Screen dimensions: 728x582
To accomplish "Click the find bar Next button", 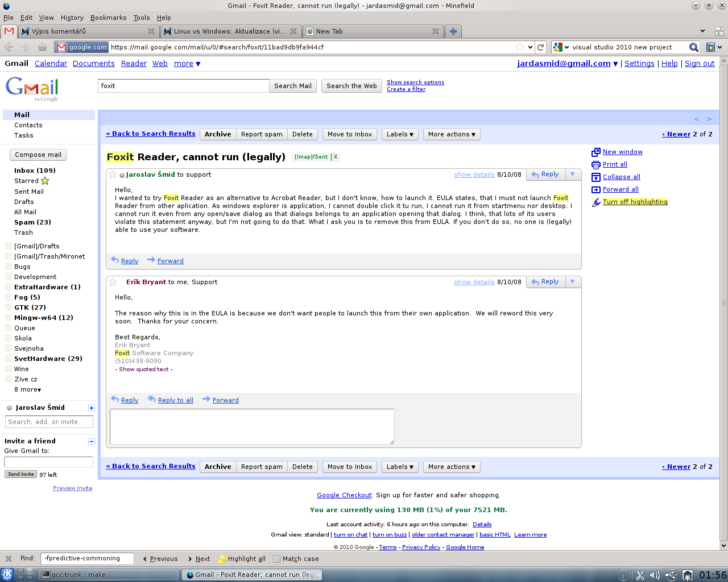I will pyautogui.click(x=199, y=559).
